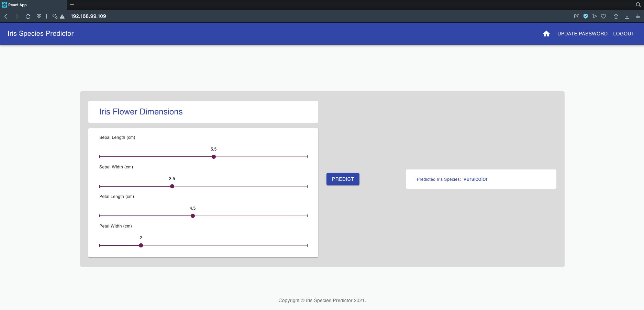Click the paper-plane send icon
The width and height of the screenshot is (644, 310).
point(595,16)
